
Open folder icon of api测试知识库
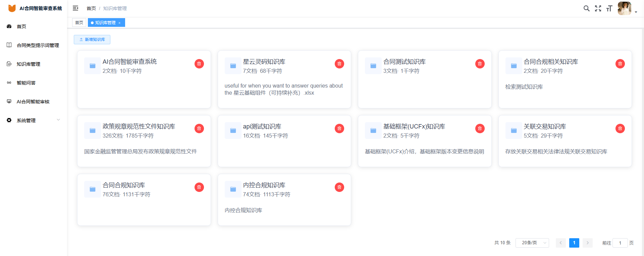[x=233, y=131]
